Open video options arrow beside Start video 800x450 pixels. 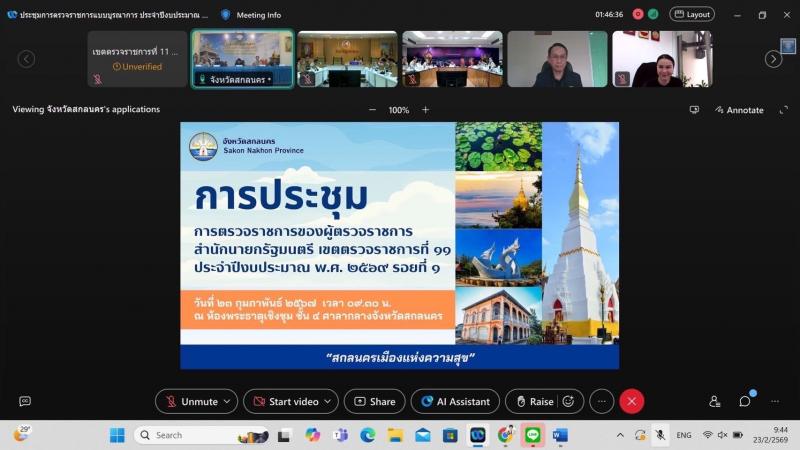[x=328, y=402]
